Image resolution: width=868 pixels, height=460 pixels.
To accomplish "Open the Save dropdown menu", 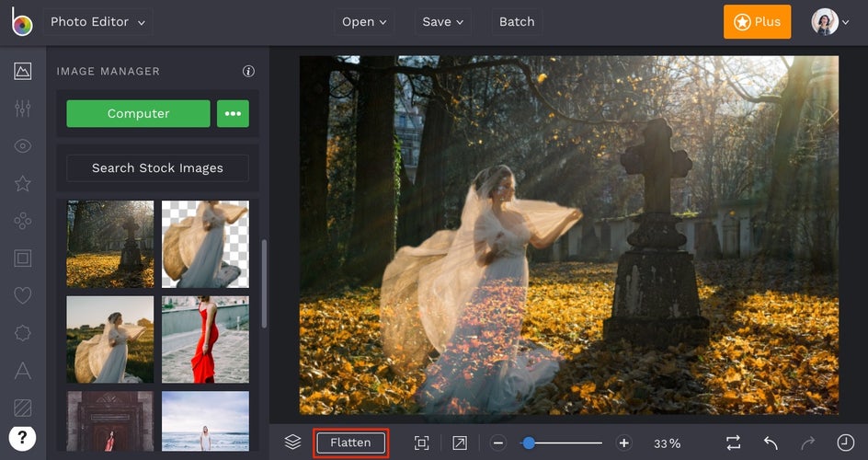I will tap(442, 22).
